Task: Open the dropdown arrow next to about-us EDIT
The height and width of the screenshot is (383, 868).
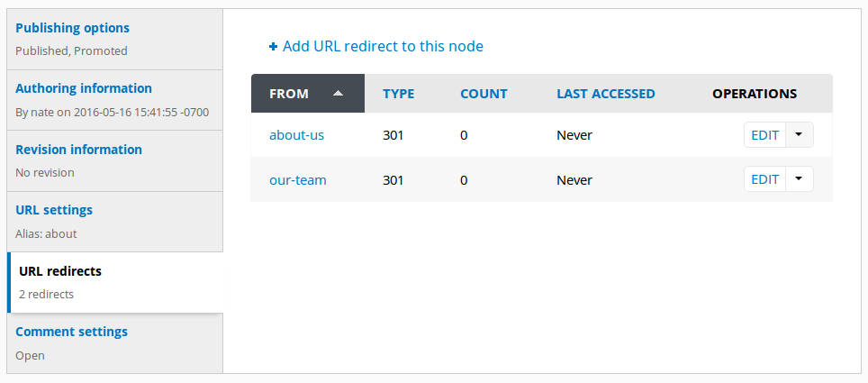Action: pos(799,134)
